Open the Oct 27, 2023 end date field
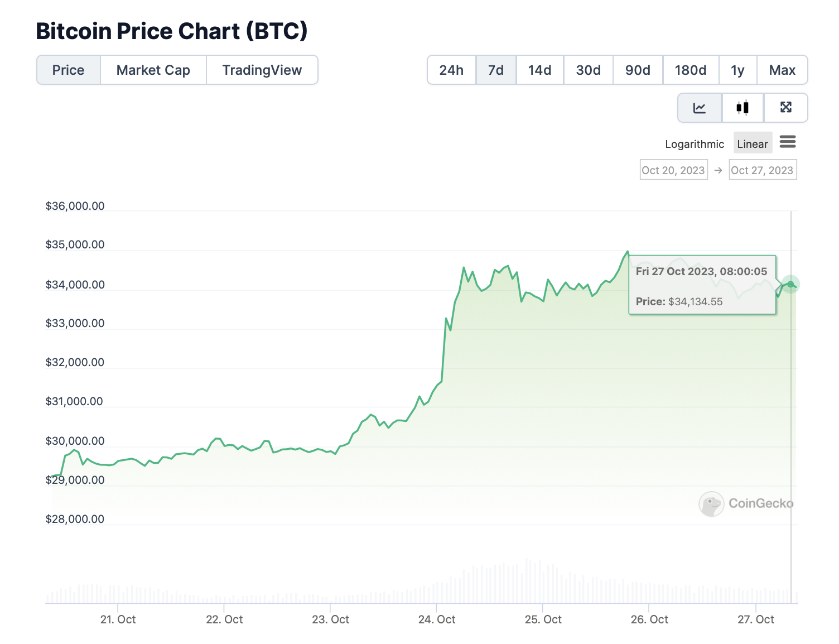The width and height of the screenshot is (839, 644). (x=762, y=170)
